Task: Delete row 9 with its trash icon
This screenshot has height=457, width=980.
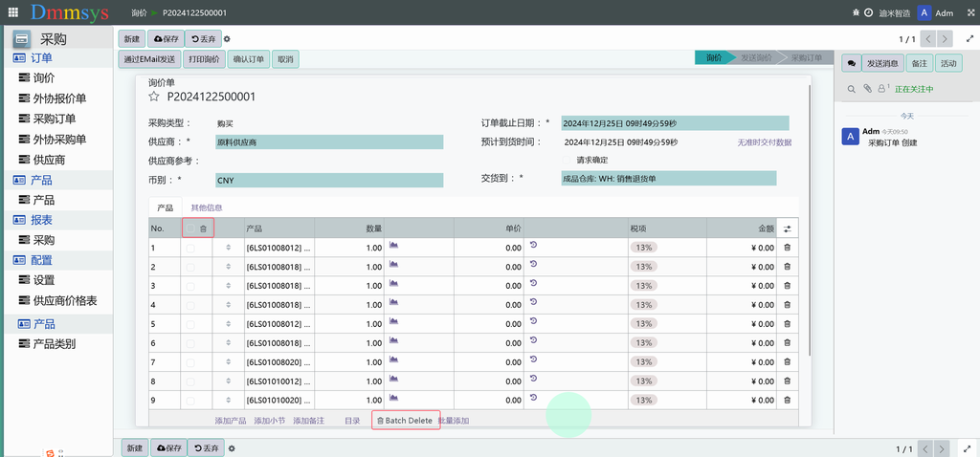Action: (787, 400)
